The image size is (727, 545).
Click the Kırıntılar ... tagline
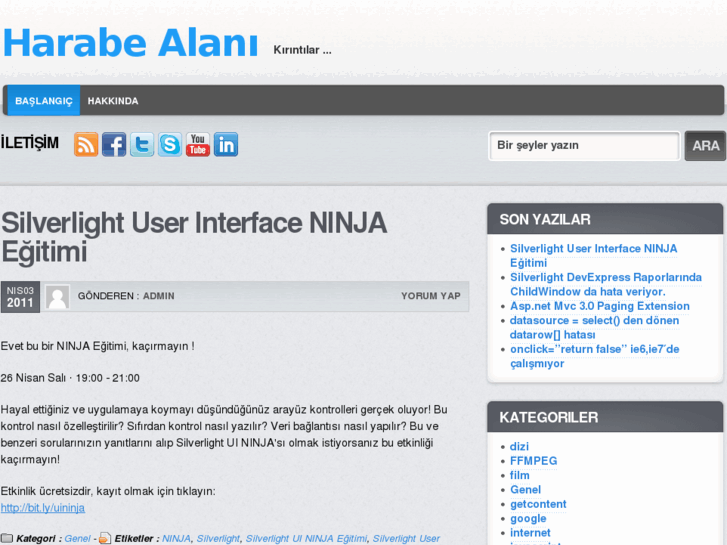click(x=302, y=50)
